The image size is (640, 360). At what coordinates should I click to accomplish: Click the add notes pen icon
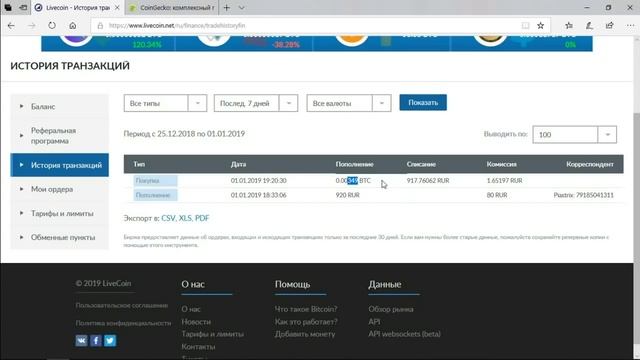coord(589,25)
